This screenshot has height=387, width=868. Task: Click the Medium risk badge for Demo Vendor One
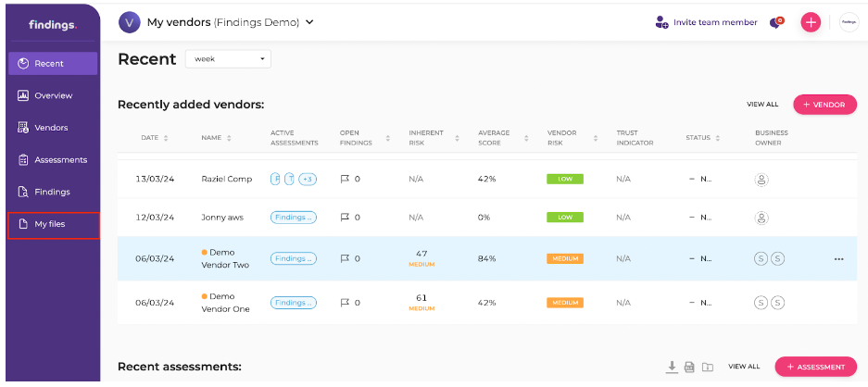click(x=564, y=303)
